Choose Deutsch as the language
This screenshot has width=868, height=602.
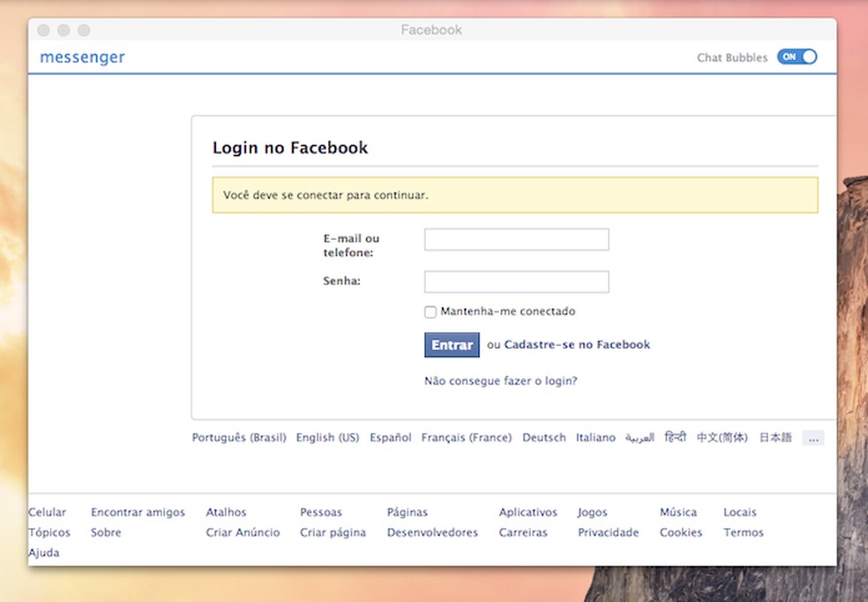click(543, 437)
